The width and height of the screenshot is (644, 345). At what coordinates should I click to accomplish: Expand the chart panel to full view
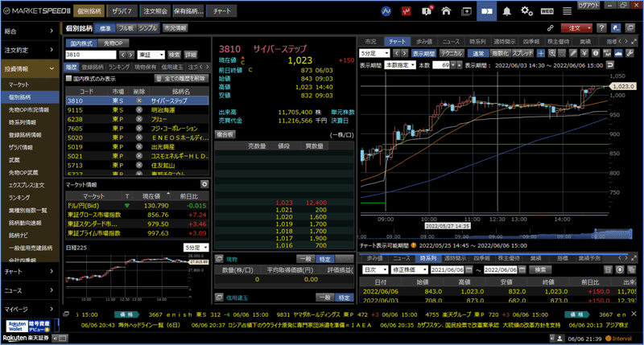[x=634, y=42]
